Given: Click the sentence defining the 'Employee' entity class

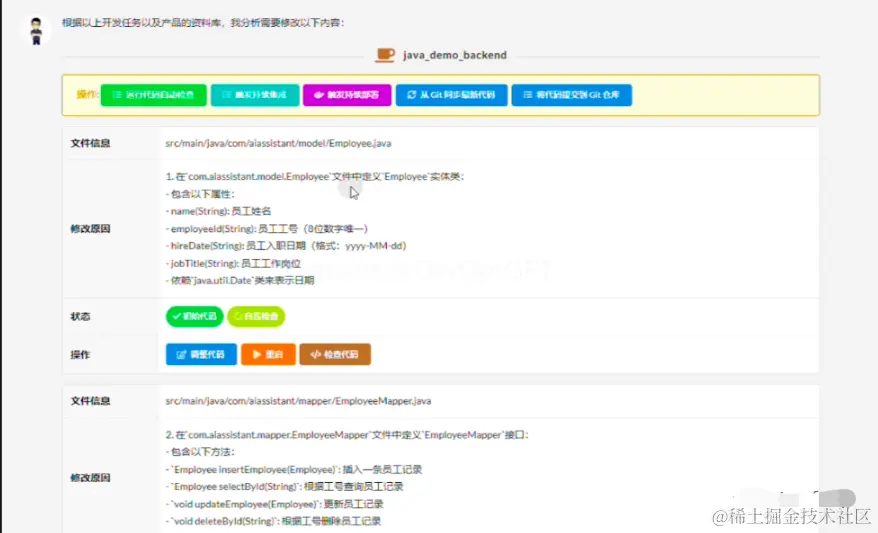Looking at the screenshot, I should pyautogui.click(x=315, y=176).
